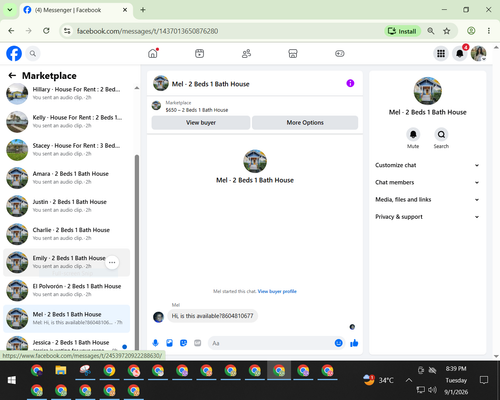Viewport: 500px width, 400px height.
Task: Open Mel's listing avatar in right panel
Action: (428, 91)
